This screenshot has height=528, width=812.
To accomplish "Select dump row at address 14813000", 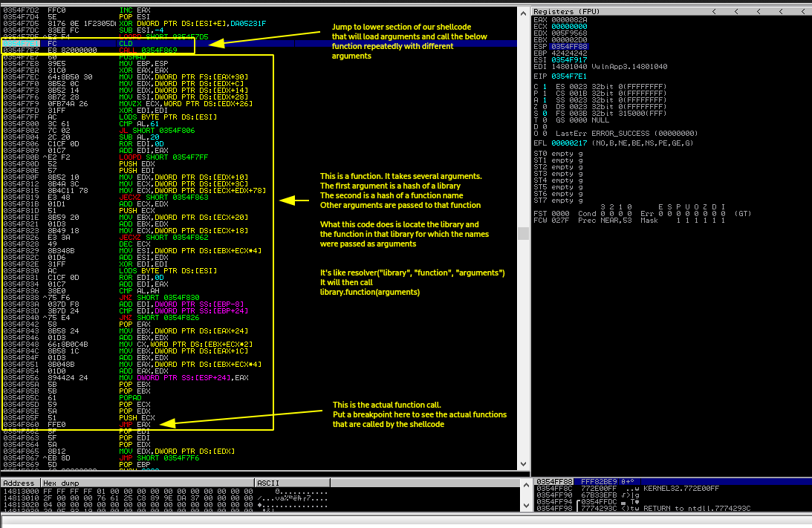I will tap(166, 492).
